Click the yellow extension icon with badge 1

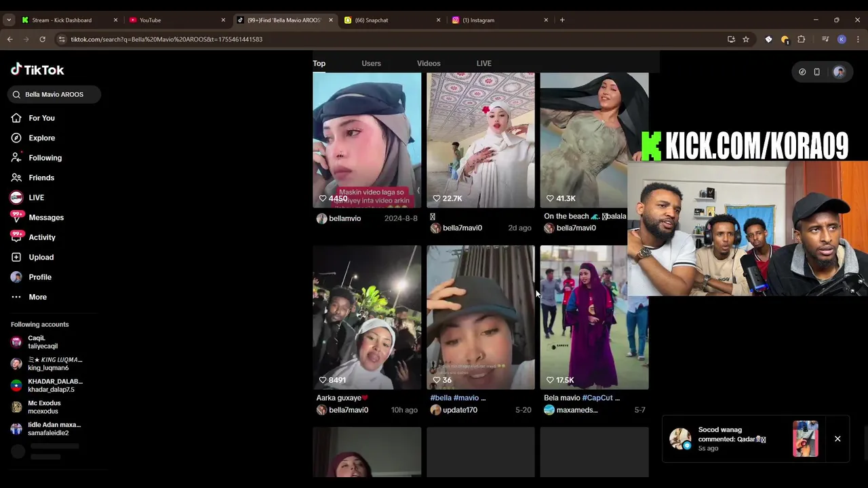tap(785, 39)
